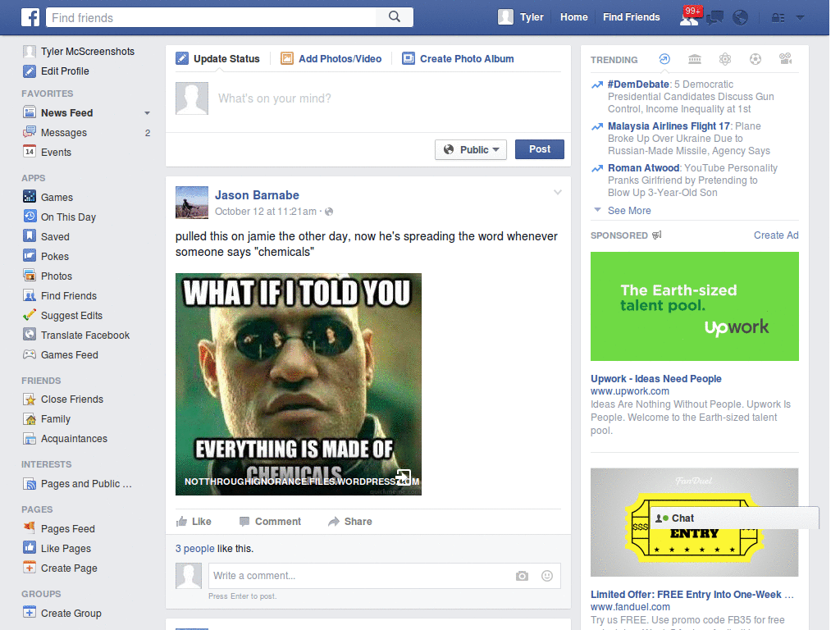Click the Translate Facebook icon
The width and height of the screenshot is (840, 630).
tap(30, 335)
